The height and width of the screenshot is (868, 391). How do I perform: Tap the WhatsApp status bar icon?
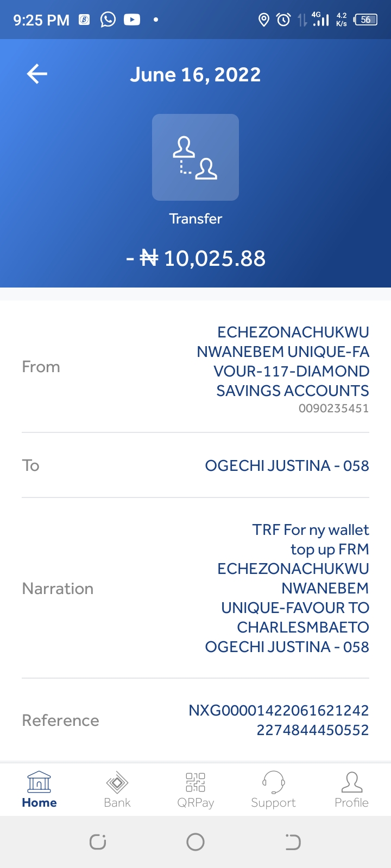[x=108, y=20]
